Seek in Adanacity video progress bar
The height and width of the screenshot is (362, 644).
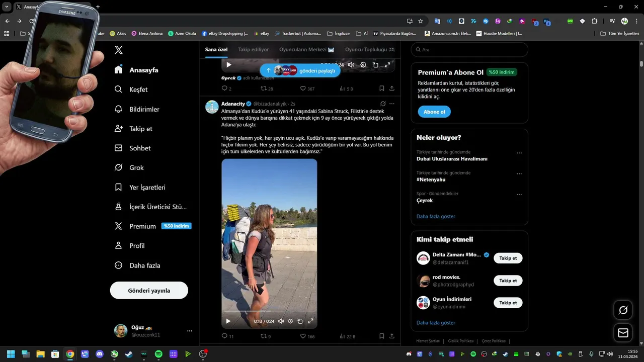[x=269, y=311]
